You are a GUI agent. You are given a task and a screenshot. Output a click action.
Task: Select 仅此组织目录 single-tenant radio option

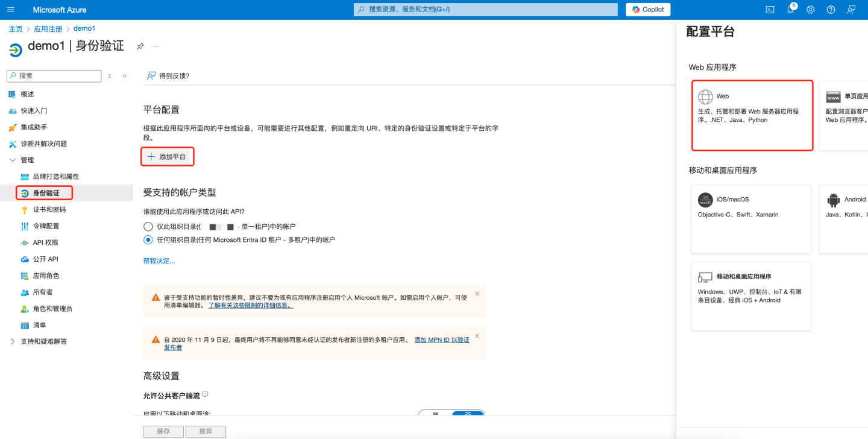148,227
